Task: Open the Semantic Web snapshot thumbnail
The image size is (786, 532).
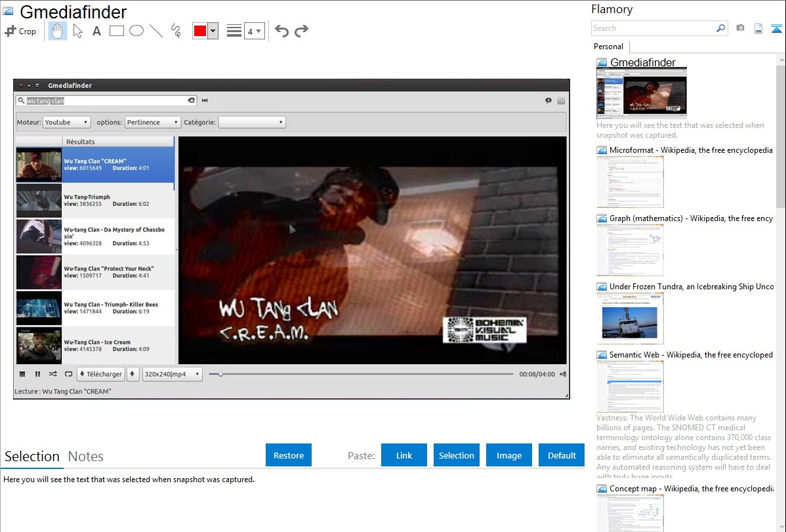Action: click(x=630, y=386)
